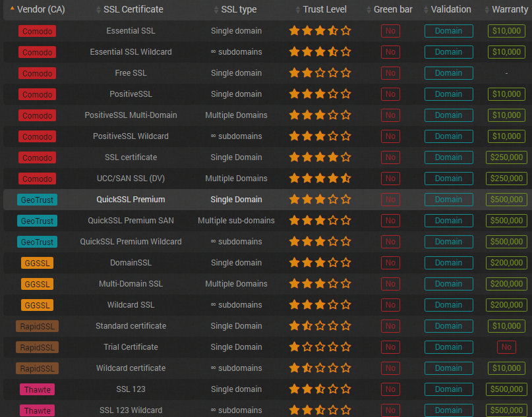Click Single domain type in PositiveSSL row
Screen dimensions: 532x417
pyautogui.click(x=236, y=94)
